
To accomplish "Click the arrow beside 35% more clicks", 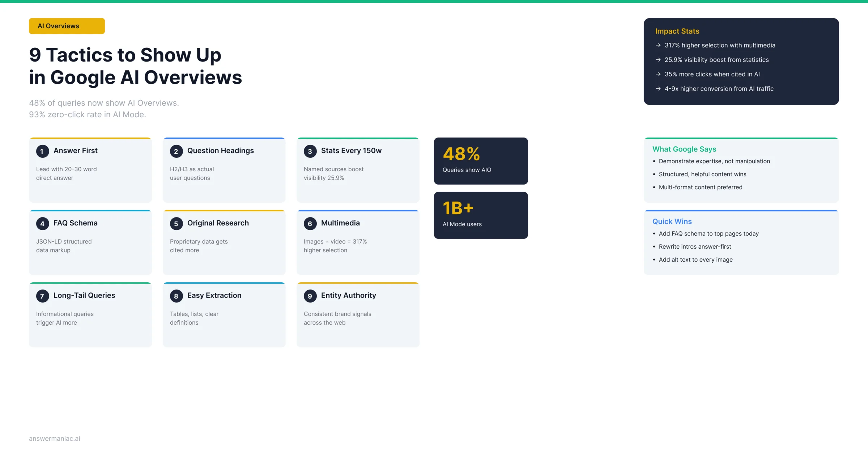I will pos(658,74).
